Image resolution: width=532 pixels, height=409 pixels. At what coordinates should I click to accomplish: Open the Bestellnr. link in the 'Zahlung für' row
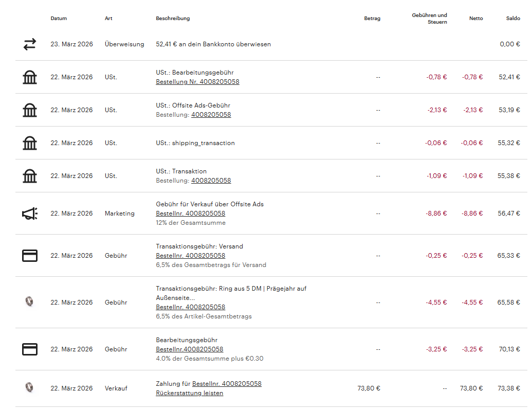[227, 384]
